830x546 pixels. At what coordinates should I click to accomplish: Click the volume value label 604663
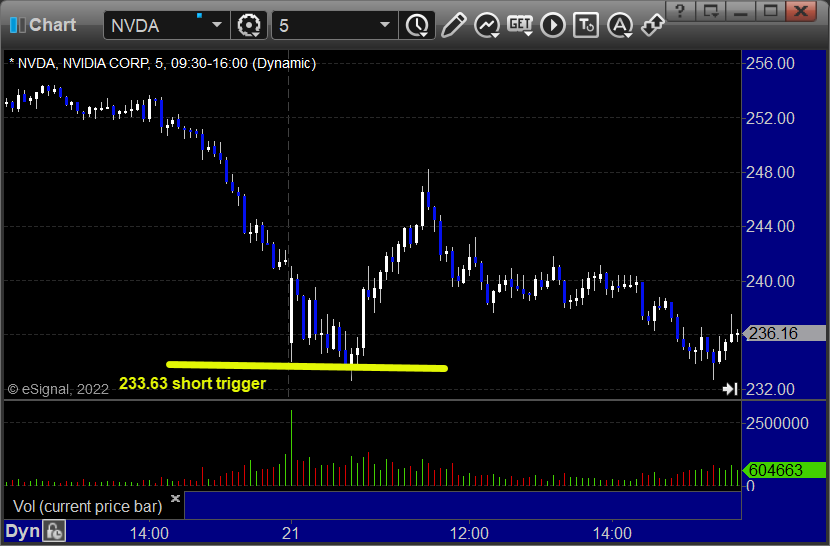[784, 470]
